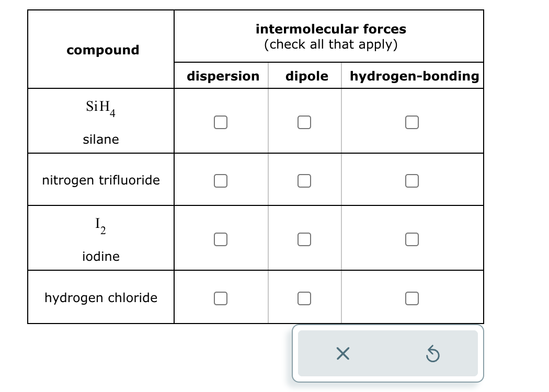The width and height of the screenshot is (549, 392).
Task: Enable dipole for nitrogen trifluoride
Action: tap(304, 180)
